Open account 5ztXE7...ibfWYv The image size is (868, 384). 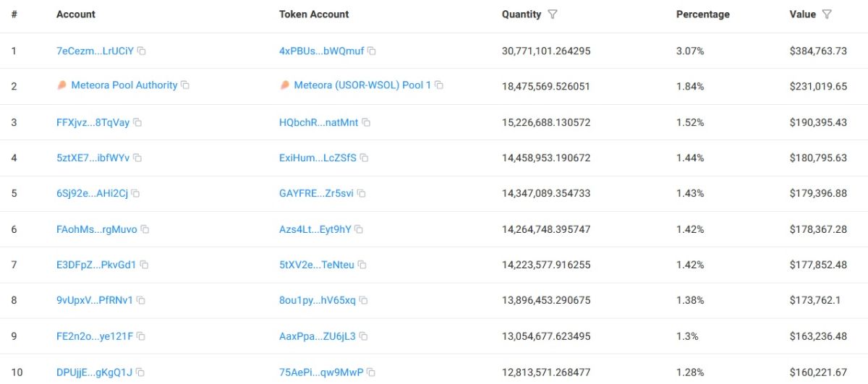tap(93, 158)
